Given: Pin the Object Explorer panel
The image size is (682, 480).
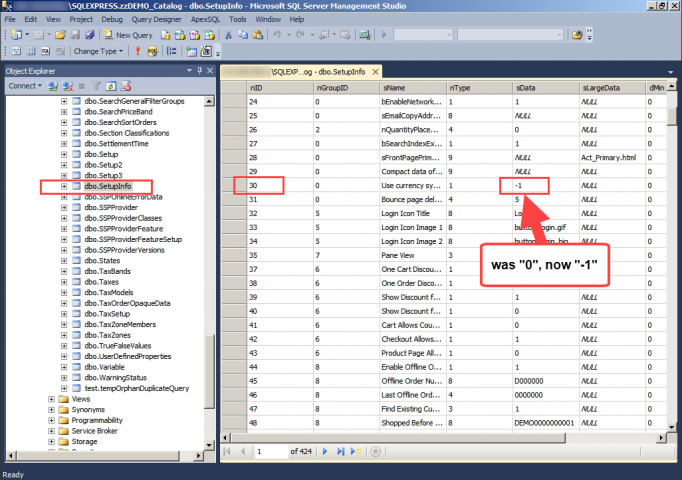Looking at the screenshot, I should point(199,72).
